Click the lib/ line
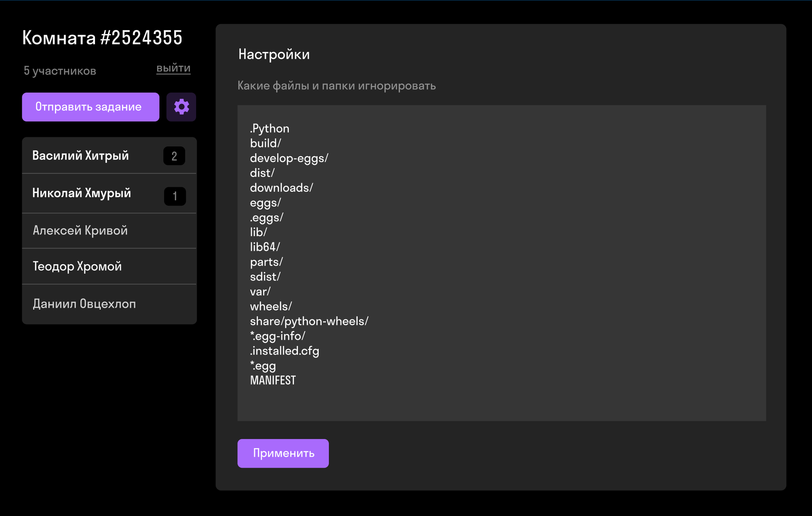The width and height of the screenshot is (812, 516). [x=259, y=232]
